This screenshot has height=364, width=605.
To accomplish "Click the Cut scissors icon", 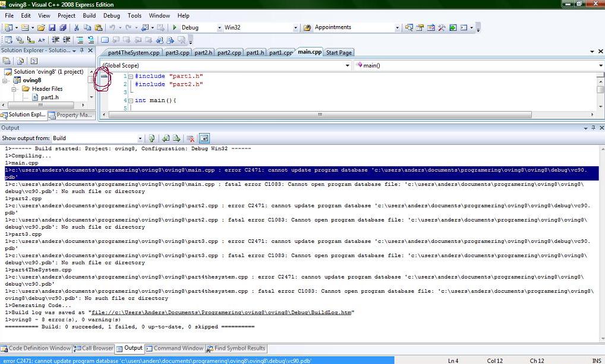I will click(x=76, y=27).
